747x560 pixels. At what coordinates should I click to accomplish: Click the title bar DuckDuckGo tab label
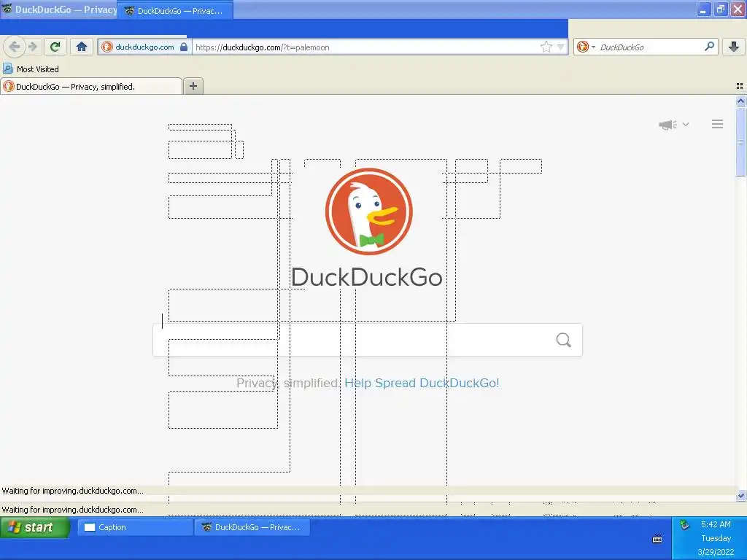[175, 10]
